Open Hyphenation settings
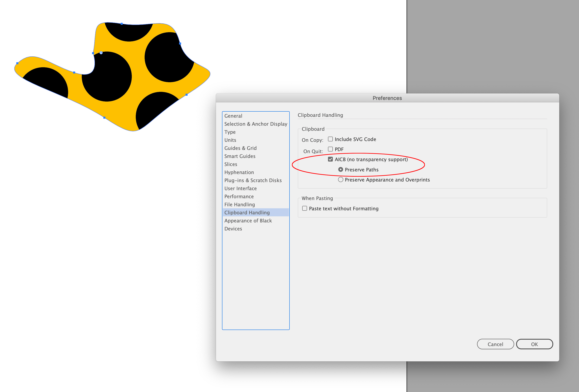Viewport: 579px width, 392px height. [x=239, y=172]
